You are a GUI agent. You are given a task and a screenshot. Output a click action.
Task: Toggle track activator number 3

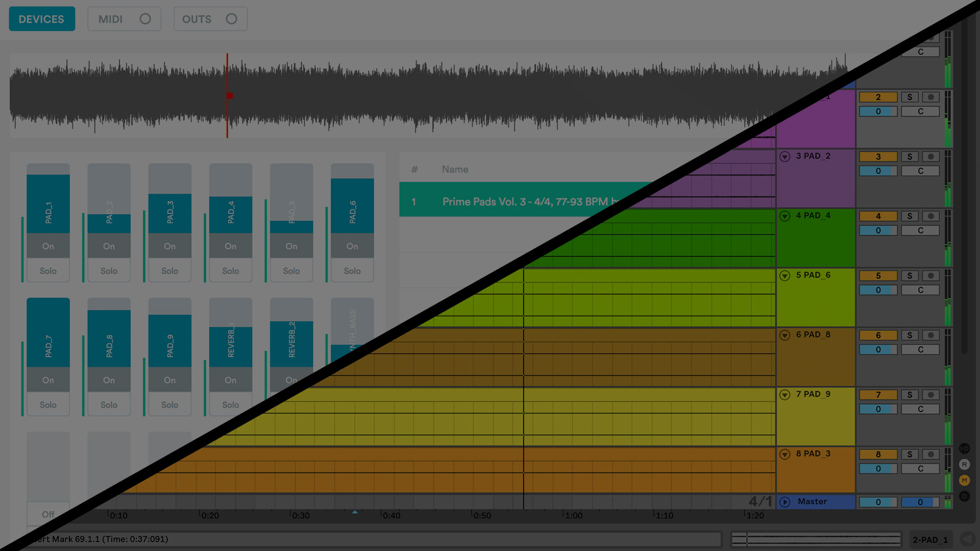[x=878, y=157]
